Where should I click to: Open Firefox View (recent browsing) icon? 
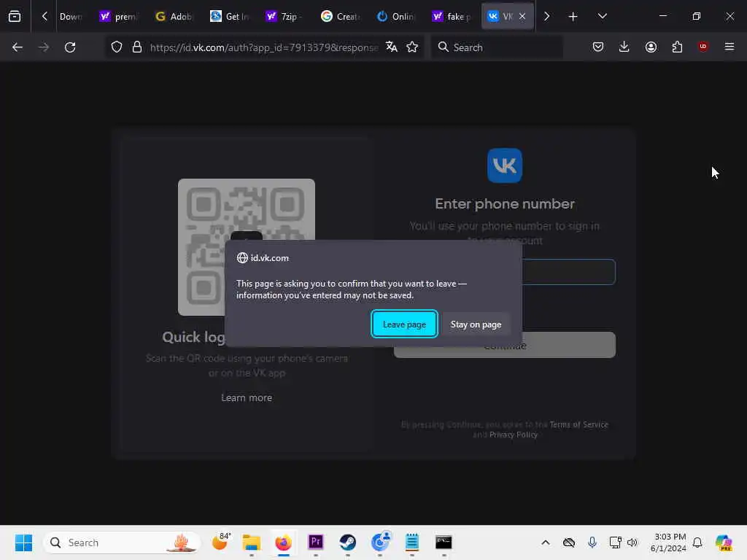pyautogui.click(x=15, y=16)
